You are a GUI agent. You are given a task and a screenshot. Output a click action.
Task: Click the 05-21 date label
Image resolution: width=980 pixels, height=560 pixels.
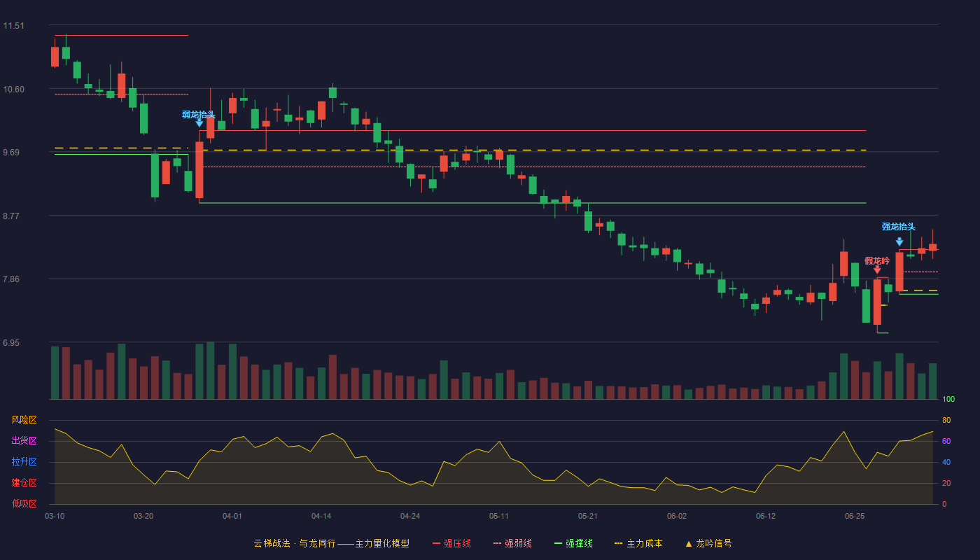588,516
